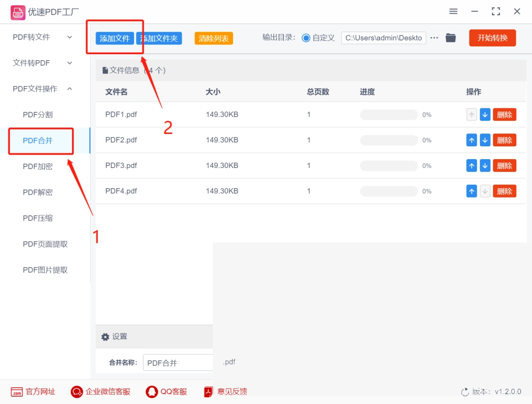This screenshot has width=532, height=404.
Task: Click the PDF4.pdf progress bar
Action: tap(389, 191)
